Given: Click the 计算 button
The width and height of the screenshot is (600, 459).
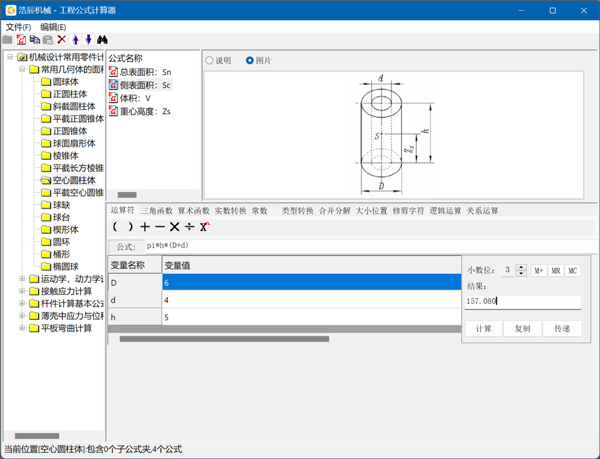Looking at the screenshot, I should coord(483,329).
